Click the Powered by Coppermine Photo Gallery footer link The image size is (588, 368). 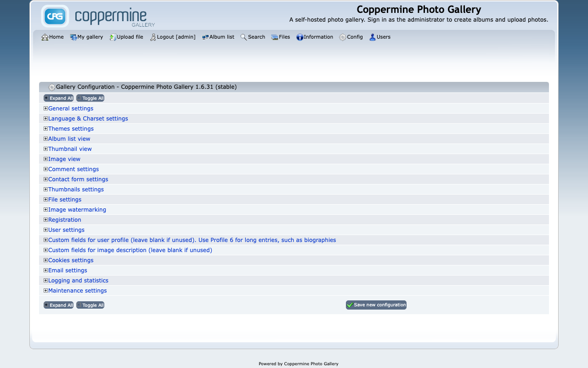click(299, 364)
